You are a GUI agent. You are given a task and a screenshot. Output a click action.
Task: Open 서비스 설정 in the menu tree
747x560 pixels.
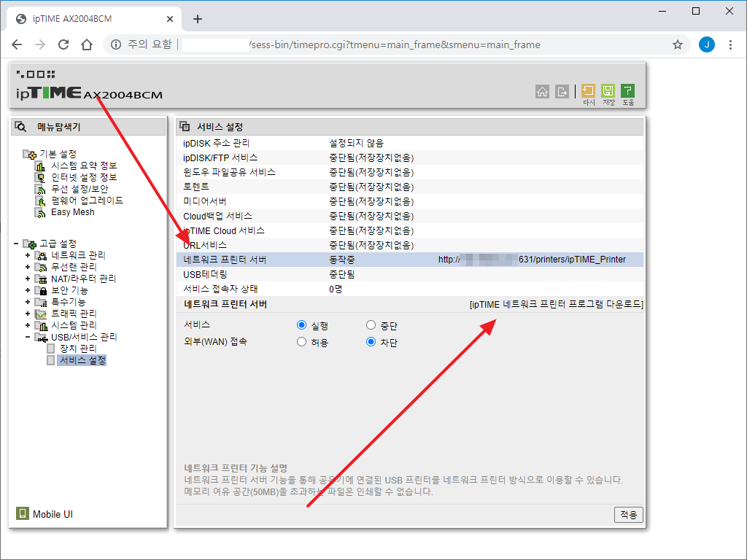click(x=82, y=360)
